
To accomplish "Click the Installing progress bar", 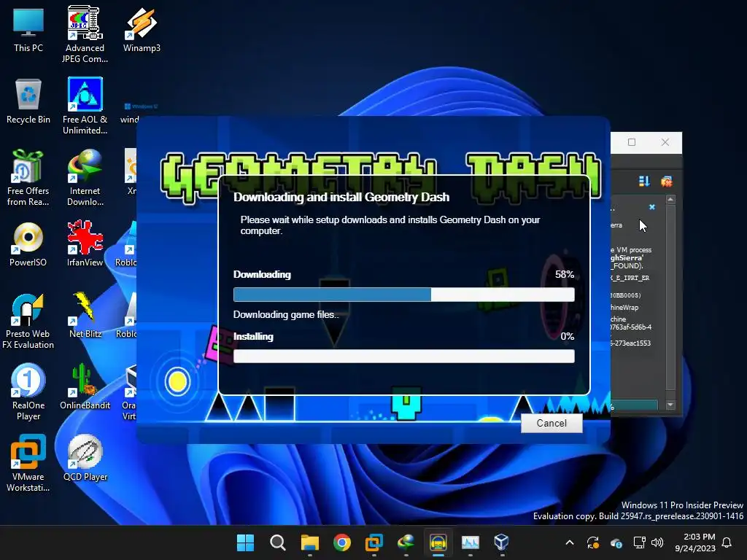I will 403,356.
